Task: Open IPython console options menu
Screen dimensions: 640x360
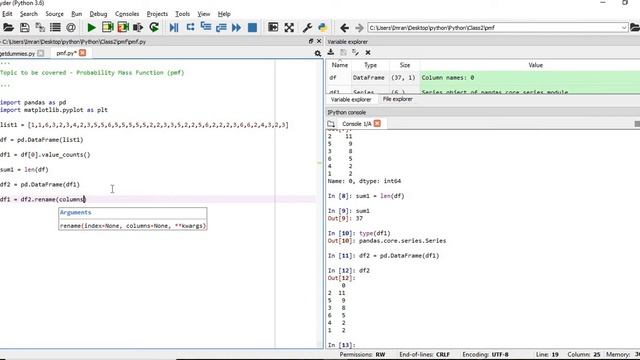Action: point(637,124)
